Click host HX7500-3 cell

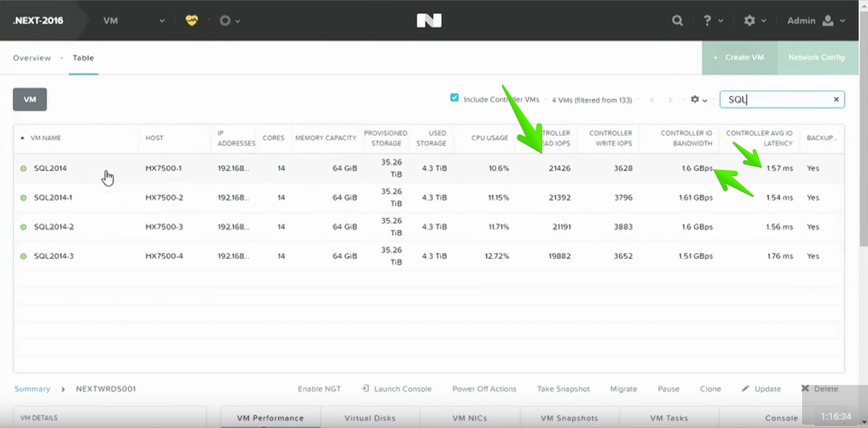(164, 227)
